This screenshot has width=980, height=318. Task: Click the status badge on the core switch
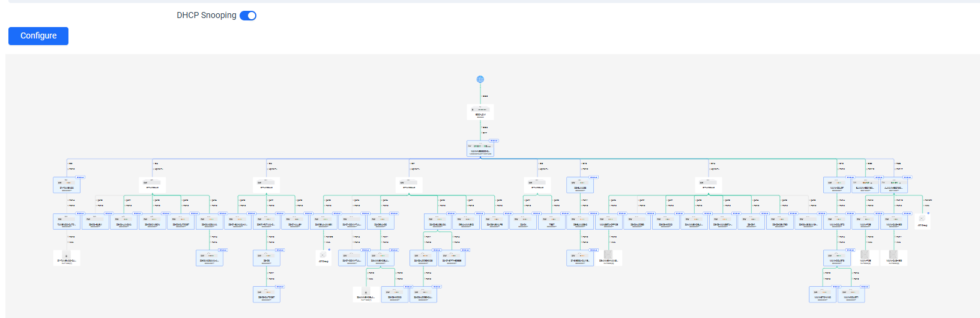tap(494, 141)
